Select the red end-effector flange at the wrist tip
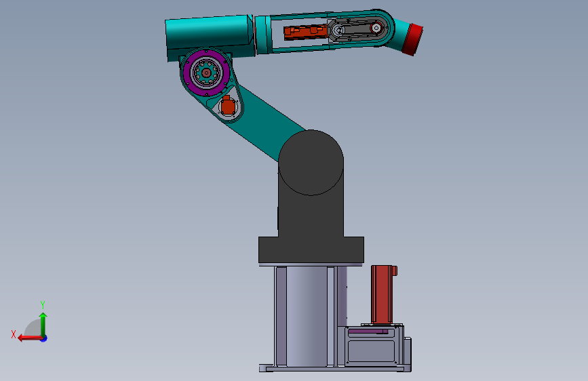Screen dimensions: 588x381 pyautogui.click(x=412, y=39)
